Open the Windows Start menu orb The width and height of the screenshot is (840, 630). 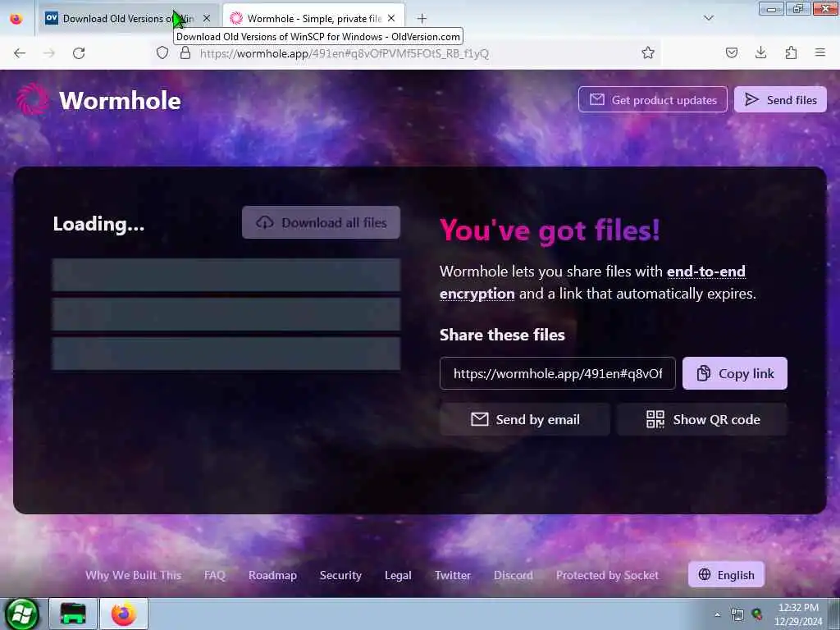pyautogui.click(x=21, y=614)
